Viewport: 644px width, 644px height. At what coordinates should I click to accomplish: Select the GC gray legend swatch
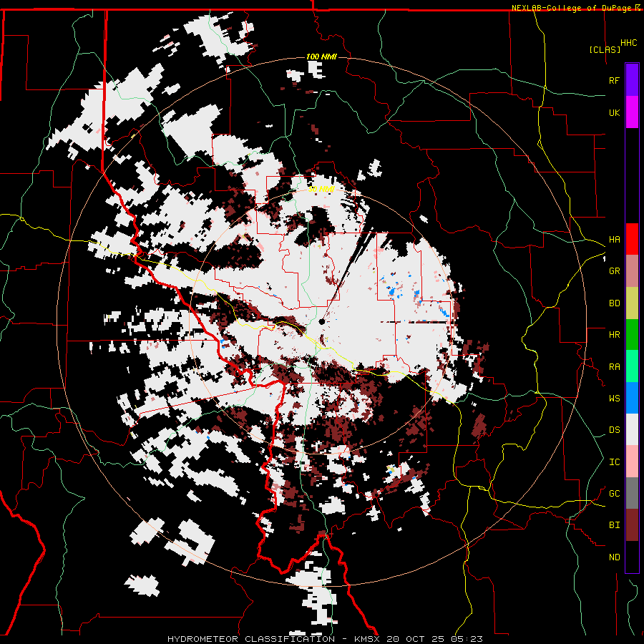pos(632,493)
